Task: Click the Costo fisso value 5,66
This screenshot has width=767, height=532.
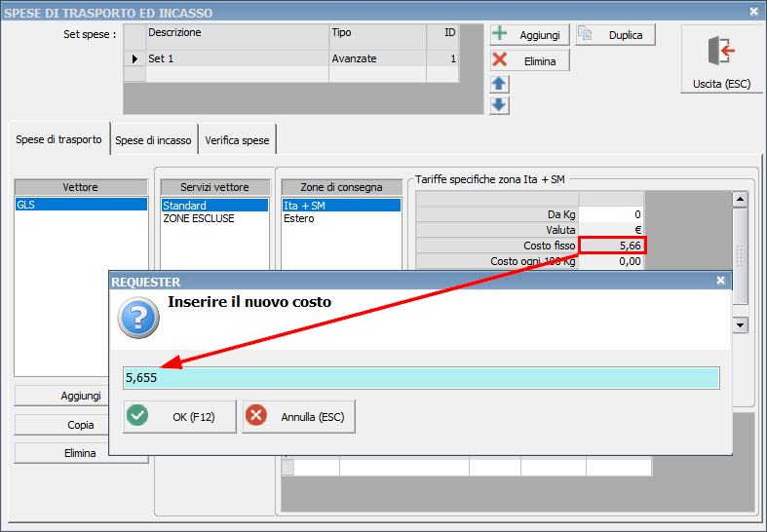Action: click(x=612, y=246)
